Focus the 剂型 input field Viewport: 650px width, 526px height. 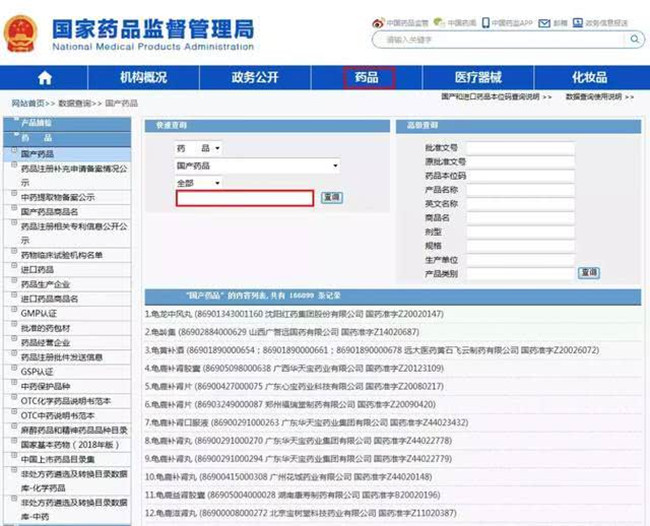[521, 232]
